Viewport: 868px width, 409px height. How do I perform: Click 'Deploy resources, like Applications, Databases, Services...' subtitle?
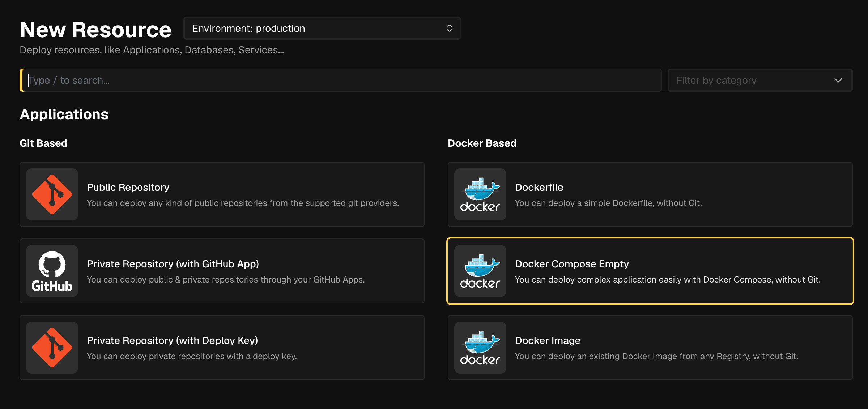(x=152, y=50)
